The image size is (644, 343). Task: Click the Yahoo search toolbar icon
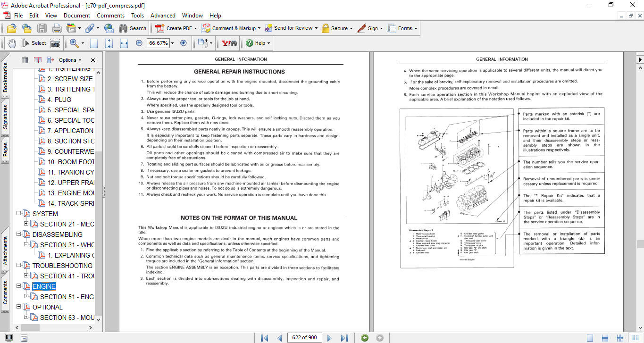click(x=230, y=43)
